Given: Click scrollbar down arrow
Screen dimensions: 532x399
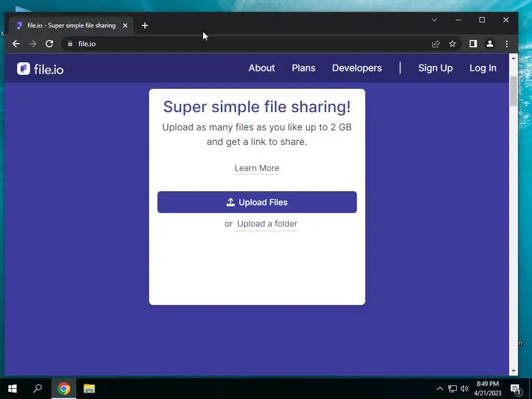Looking at the screenshot, I should point(513,371).
